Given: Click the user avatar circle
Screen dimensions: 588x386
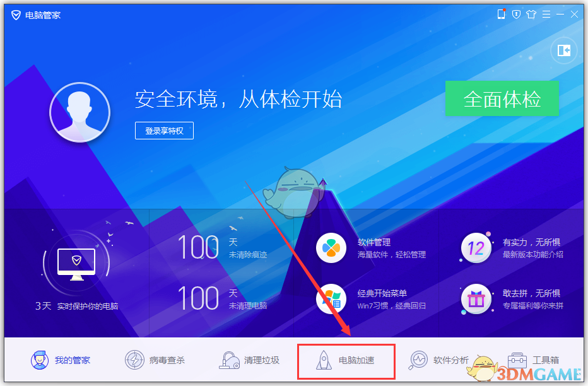Looking at the screenshot, I should 79,112.
